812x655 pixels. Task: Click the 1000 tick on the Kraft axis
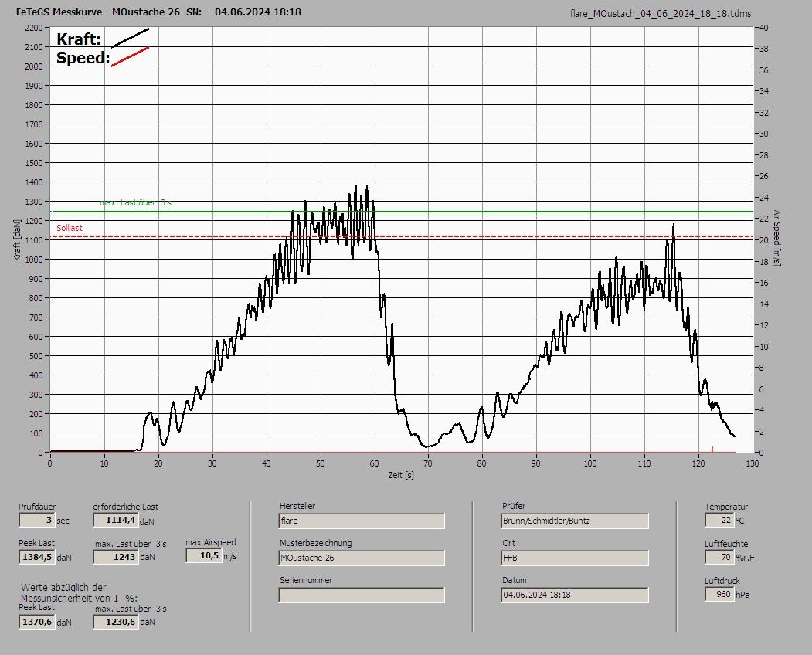[x=33, y=260]
